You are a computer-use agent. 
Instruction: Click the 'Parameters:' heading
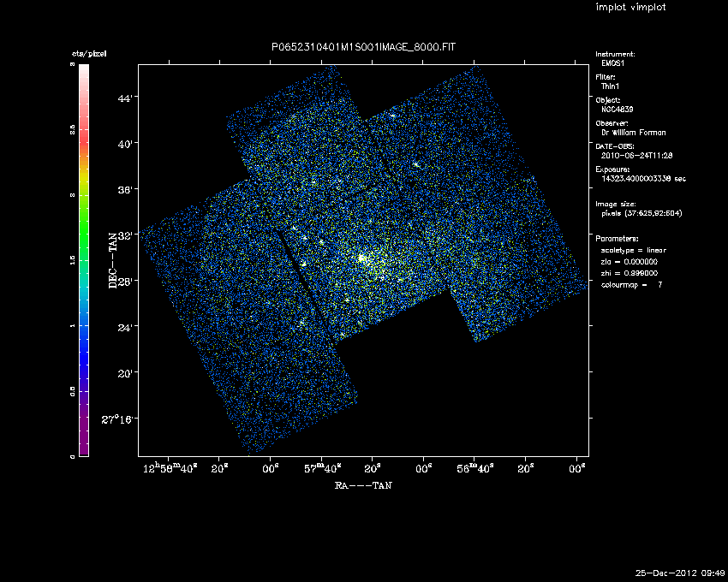(x=617, y=239)
